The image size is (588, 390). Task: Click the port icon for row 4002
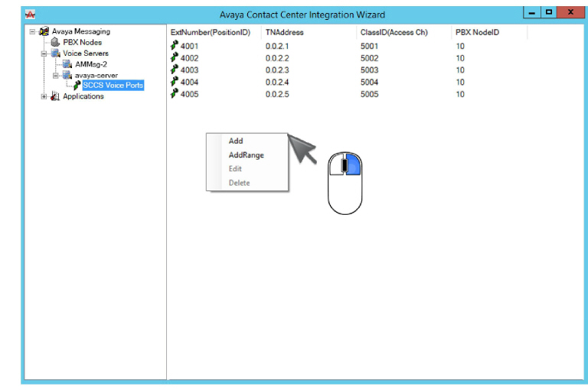[175, 57]
